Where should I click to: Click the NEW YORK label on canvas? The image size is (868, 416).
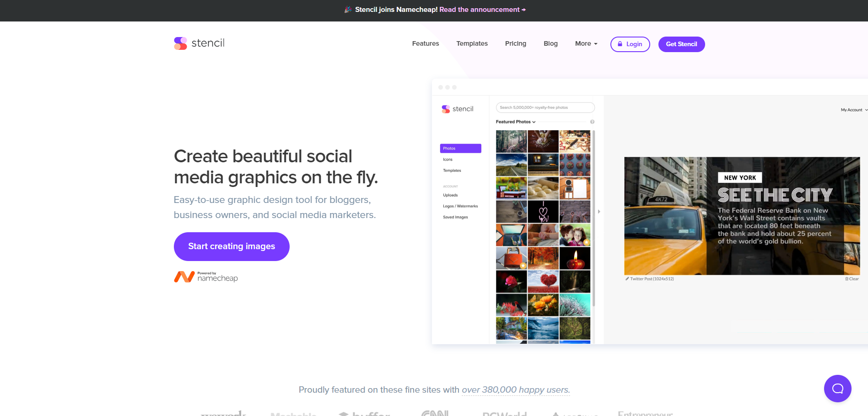740,178
